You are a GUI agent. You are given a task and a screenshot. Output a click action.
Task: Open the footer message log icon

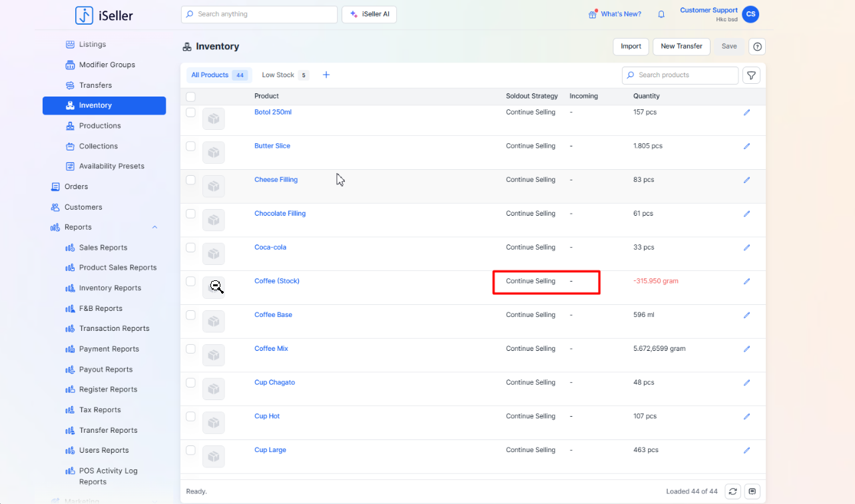(x=752, y=491)
